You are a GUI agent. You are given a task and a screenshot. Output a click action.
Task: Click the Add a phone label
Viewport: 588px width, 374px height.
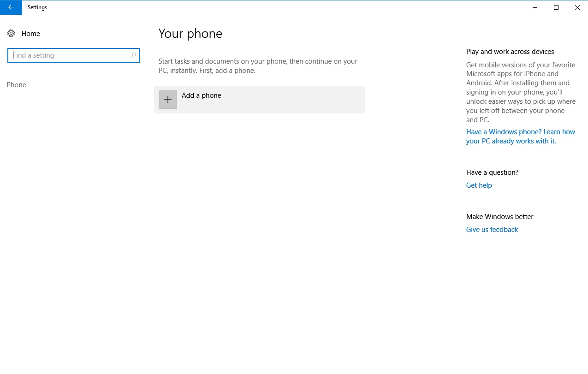pyautogui.click(x=202, y=95)
